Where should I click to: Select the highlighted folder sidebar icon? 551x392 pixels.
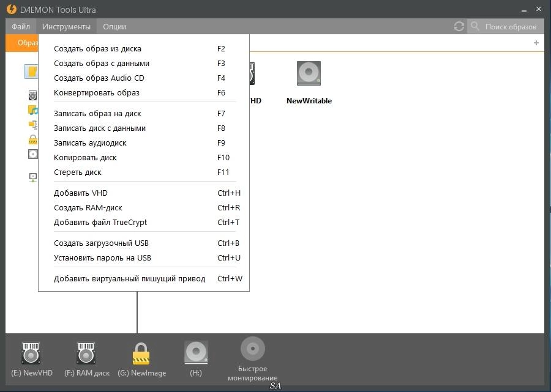coord(32,72)
